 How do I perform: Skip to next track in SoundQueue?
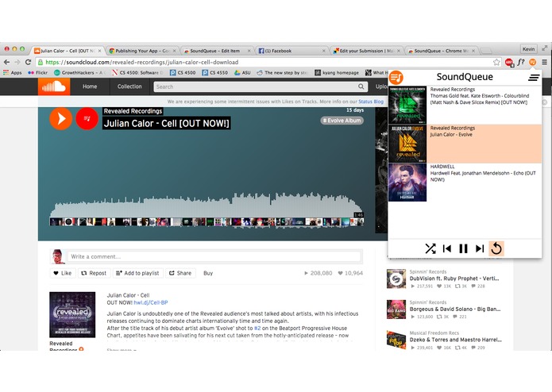click(x=480, y=248)
